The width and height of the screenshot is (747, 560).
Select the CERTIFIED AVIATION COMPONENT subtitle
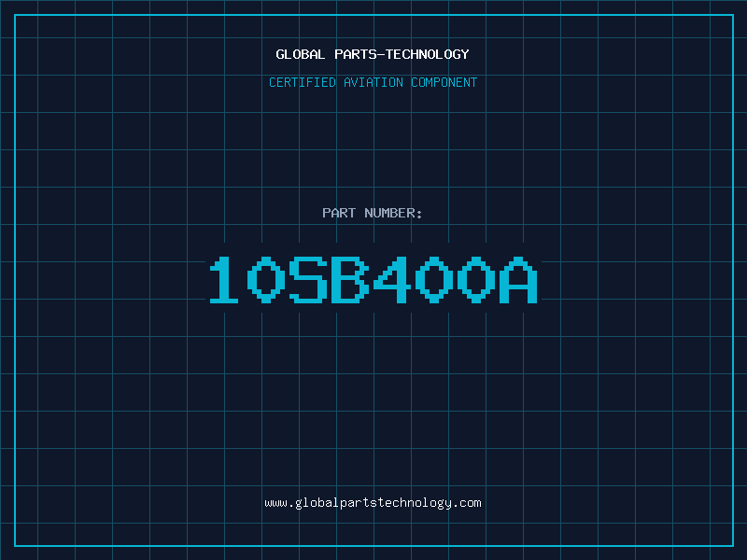373,82
